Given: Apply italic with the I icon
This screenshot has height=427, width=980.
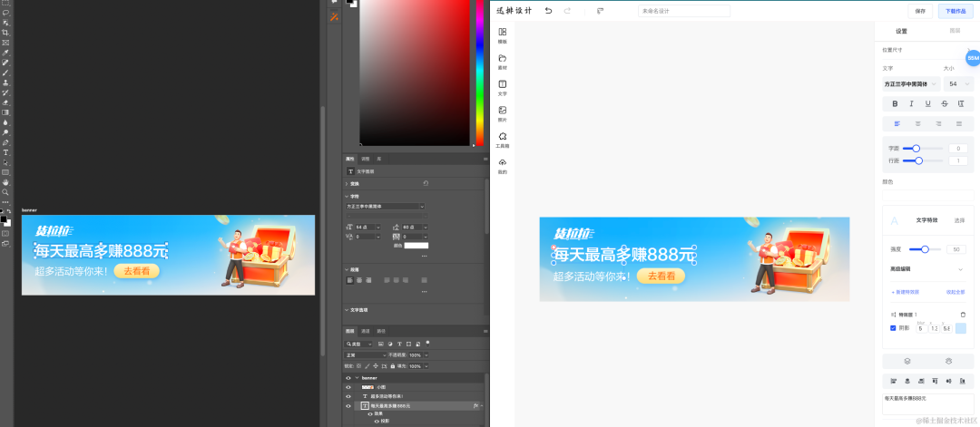Looking at the screenshot, I should (911, 103).
